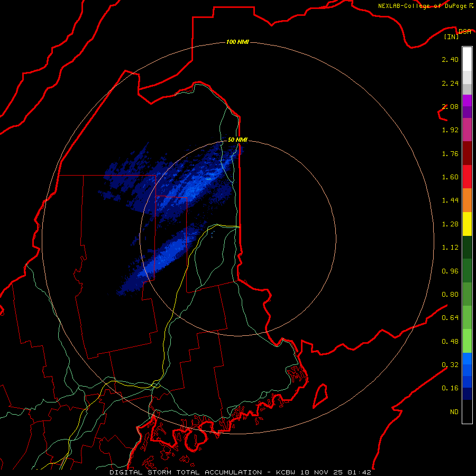Click the 'ND' legend label

[x=454, y=412]
